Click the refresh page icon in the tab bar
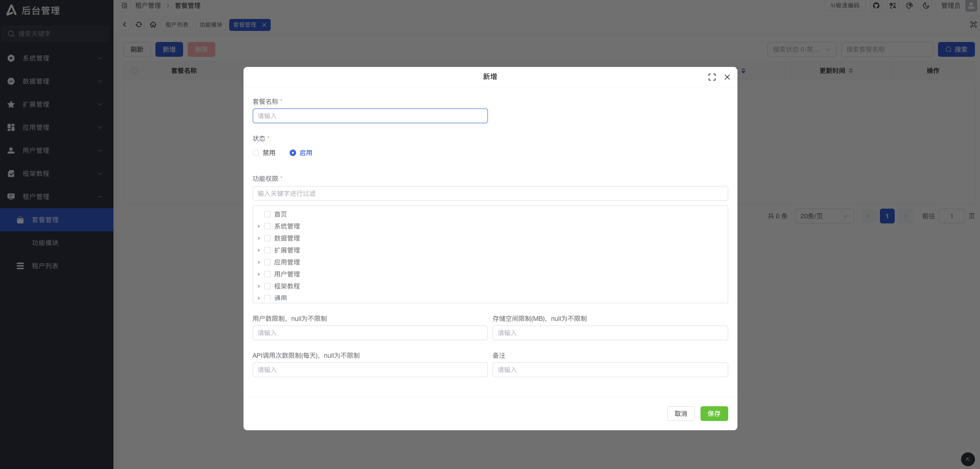This screenshot has height=469, width=980. coord(139,24)
